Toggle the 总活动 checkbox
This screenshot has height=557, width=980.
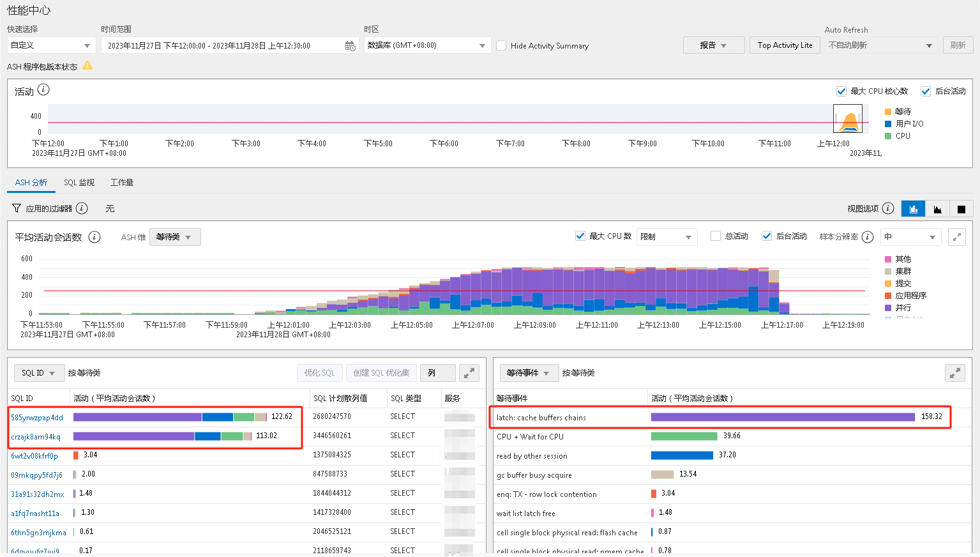pyautogui.click(x=716, y=236)
